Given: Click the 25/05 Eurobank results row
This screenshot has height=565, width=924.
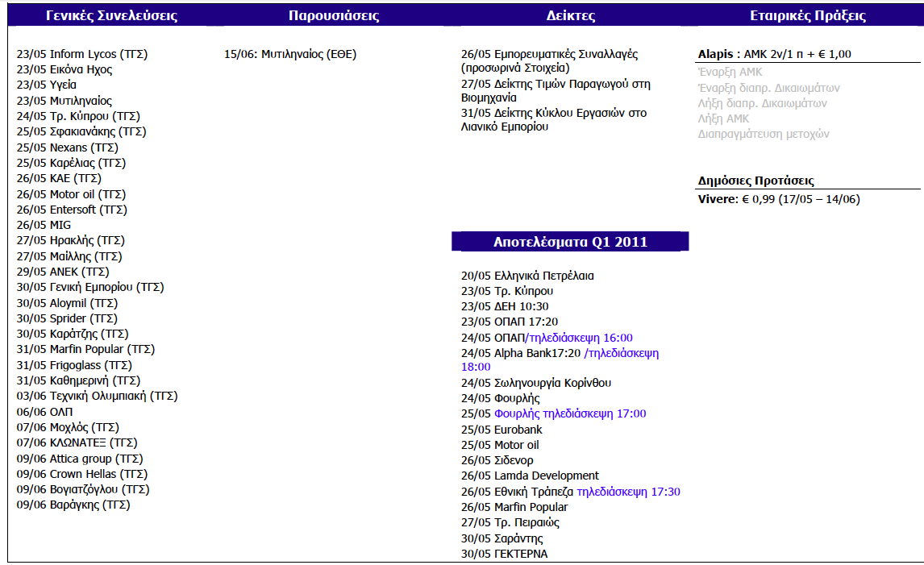Looking at the screenshot, I should [x=502, y=430].
